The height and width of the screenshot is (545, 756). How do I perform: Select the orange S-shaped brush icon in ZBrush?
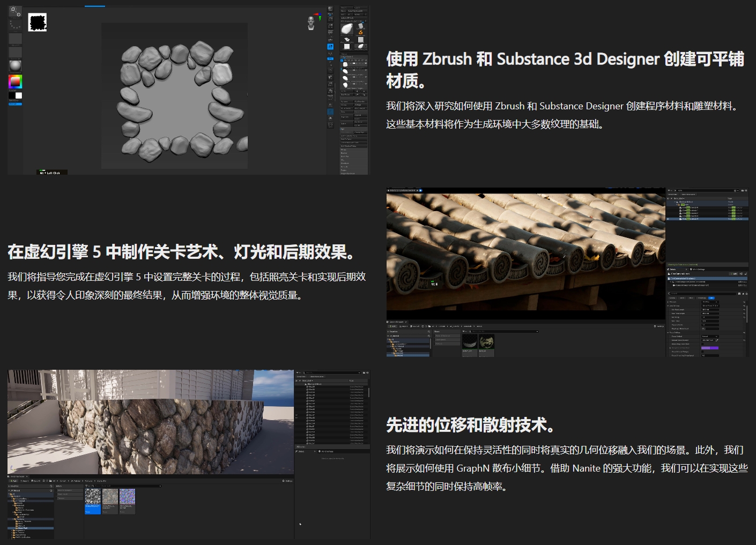(360, 33)
